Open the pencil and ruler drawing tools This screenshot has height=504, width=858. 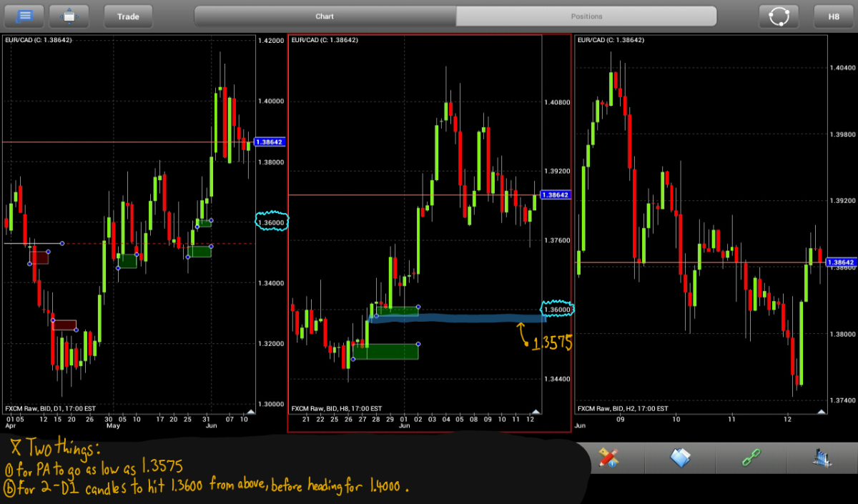(x=609, y=458)
